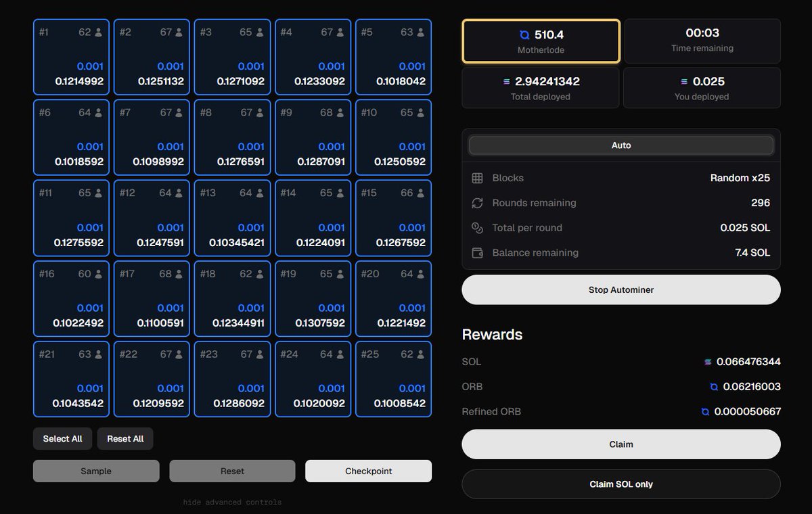Screen dimensions: 812x514
Task: Click the ORB icon in Motherlode card
Action: click(524, 34)
